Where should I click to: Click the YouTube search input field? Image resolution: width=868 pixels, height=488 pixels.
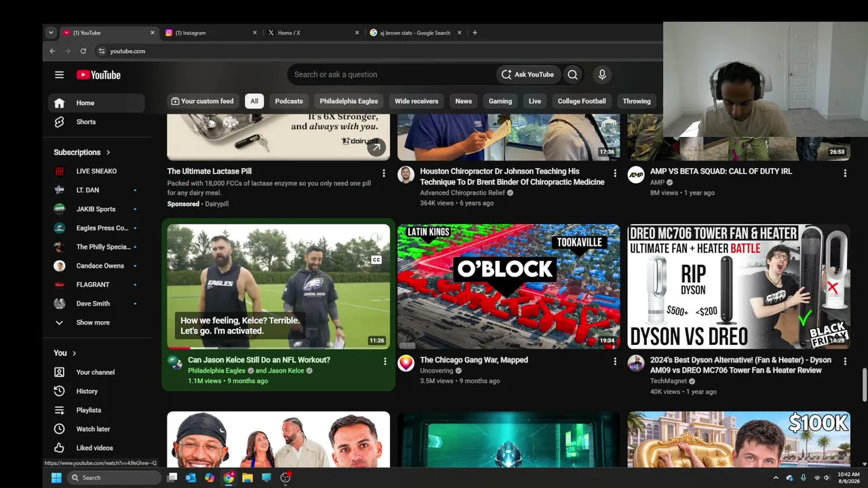tap(392, 75)
